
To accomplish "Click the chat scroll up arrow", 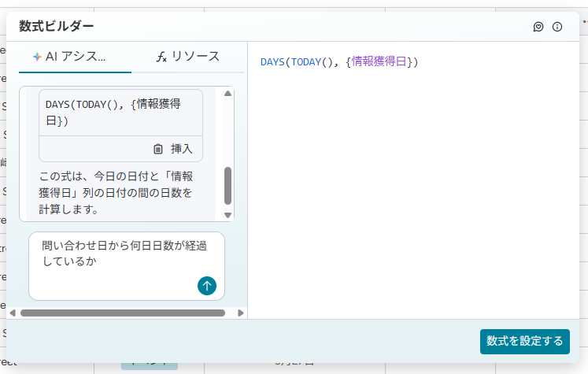I will 228,94.
